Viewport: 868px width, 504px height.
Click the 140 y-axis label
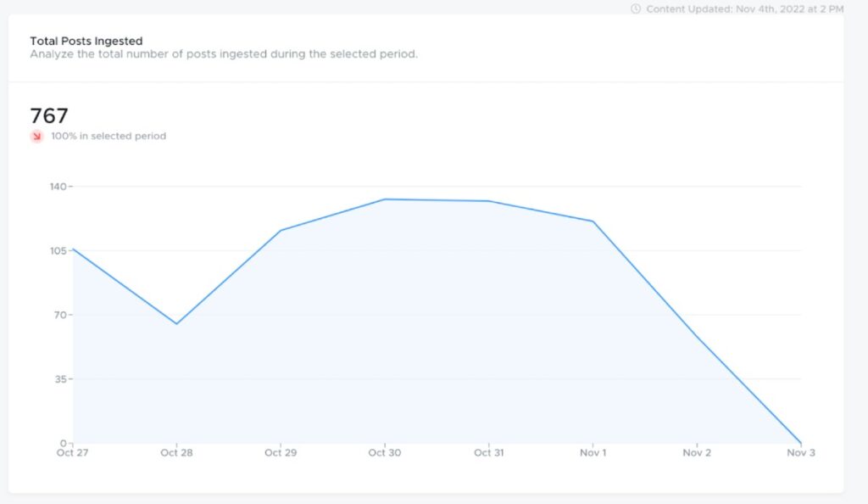click(x=58, y=187)
